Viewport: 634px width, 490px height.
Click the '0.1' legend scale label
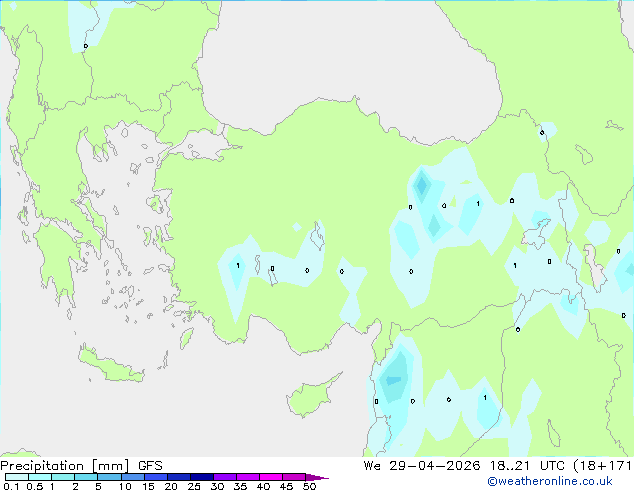coord(11,486)
